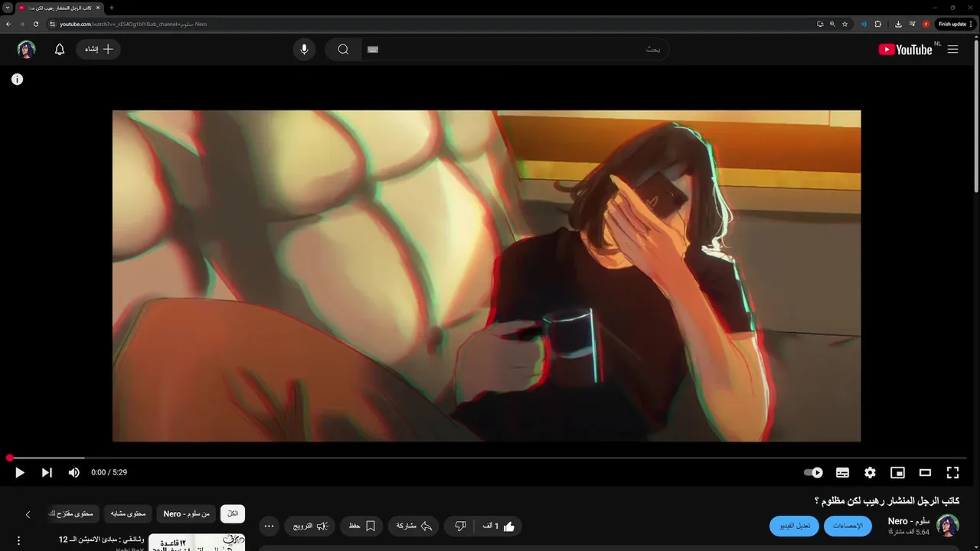Share the video (مشاركة)

click(x=413, y=526)
